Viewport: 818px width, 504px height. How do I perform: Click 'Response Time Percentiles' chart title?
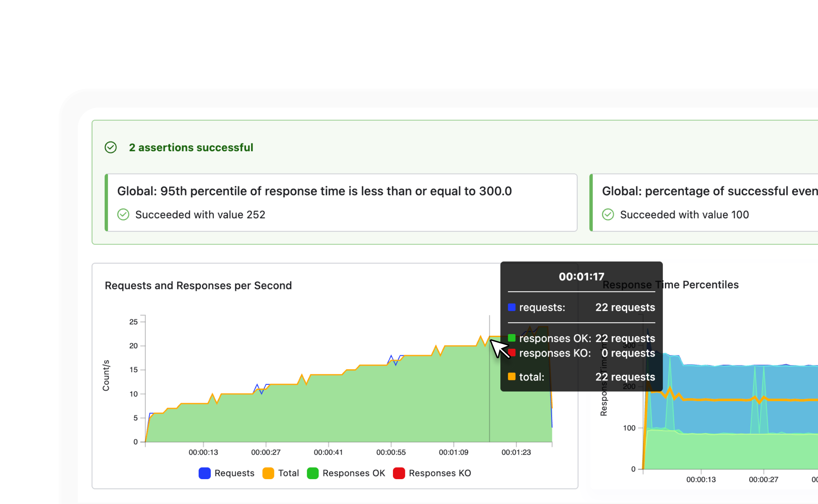(670, 285)
